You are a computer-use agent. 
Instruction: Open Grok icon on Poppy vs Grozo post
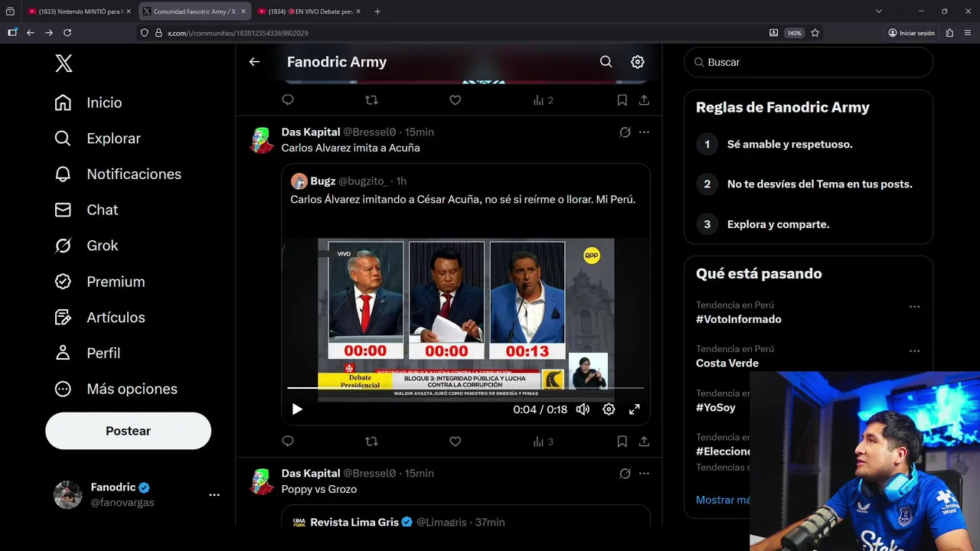[x=625, y=474]
